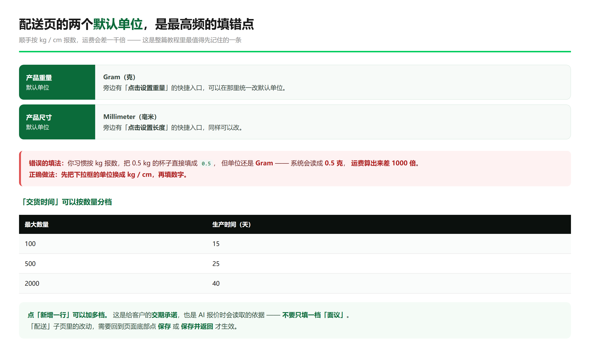This screenshot has height=364, width=590.
Task: Click the subtitle starting with 顺手按 kg / cm 报数
Action: tap(130, 40)
